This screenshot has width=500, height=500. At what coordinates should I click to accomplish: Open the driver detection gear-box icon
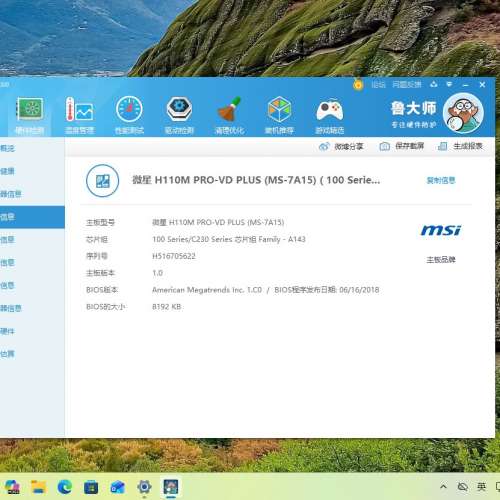179,115
